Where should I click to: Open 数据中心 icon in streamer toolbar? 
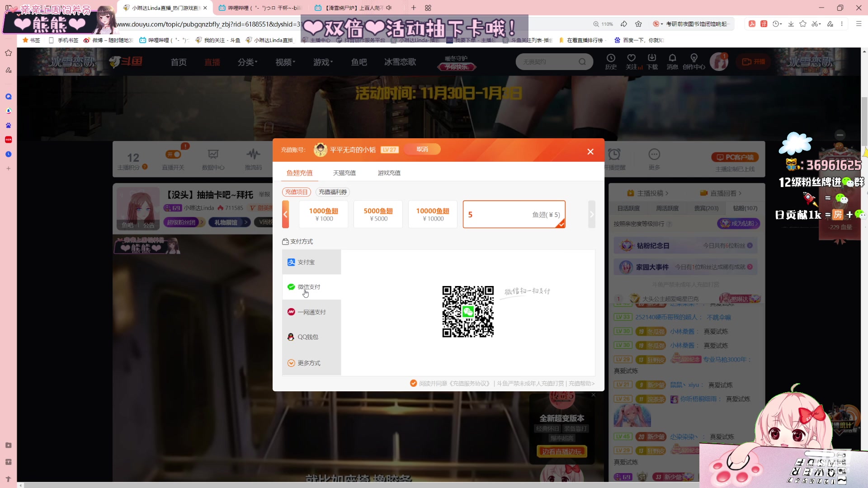[213, 159]
